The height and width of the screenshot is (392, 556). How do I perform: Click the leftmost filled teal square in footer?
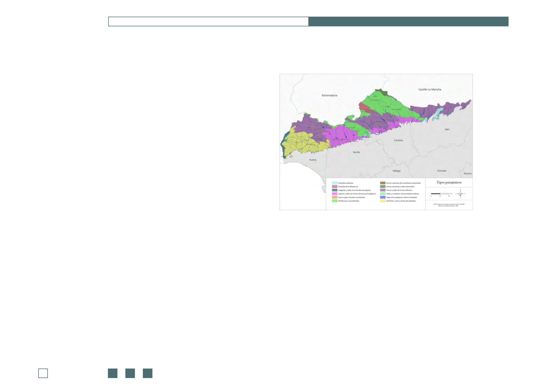point(113,373)
